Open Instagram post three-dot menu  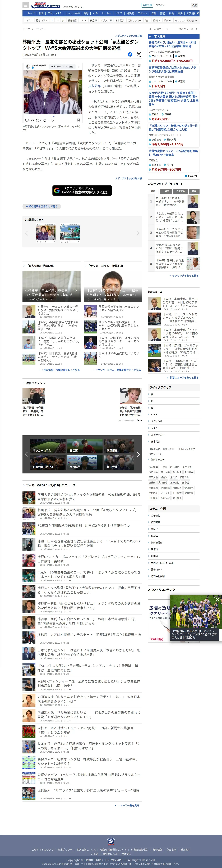79,66
